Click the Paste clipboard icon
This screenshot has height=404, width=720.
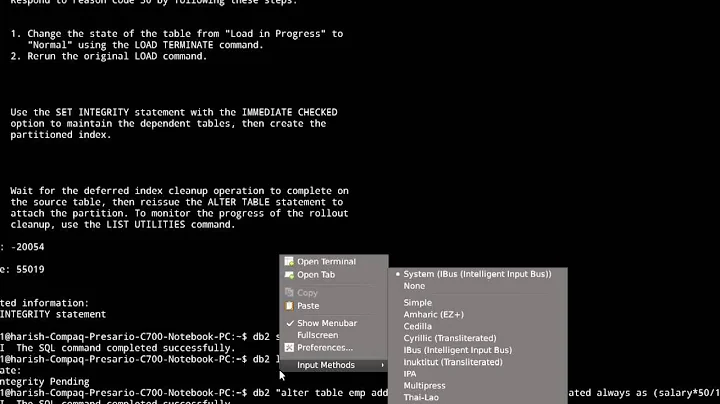pos(289,306)
